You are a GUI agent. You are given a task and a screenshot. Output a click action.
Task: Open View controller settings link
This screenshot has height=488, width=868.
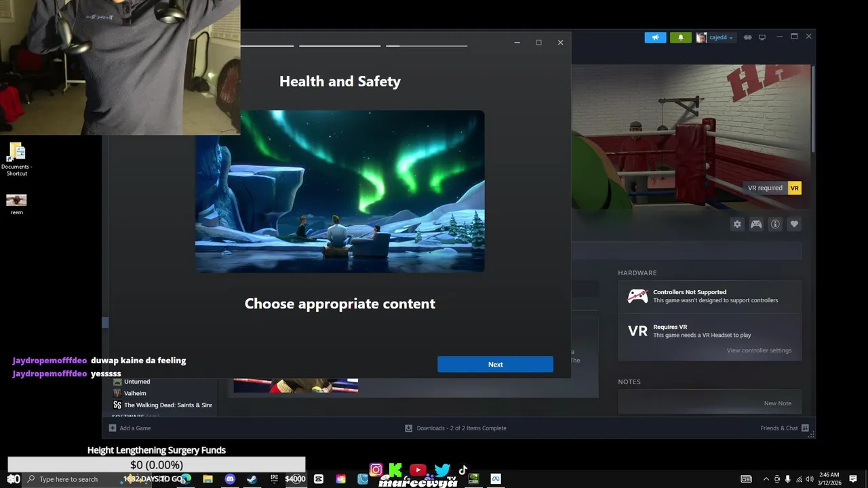pyautogui.click(x=759, y=350)
